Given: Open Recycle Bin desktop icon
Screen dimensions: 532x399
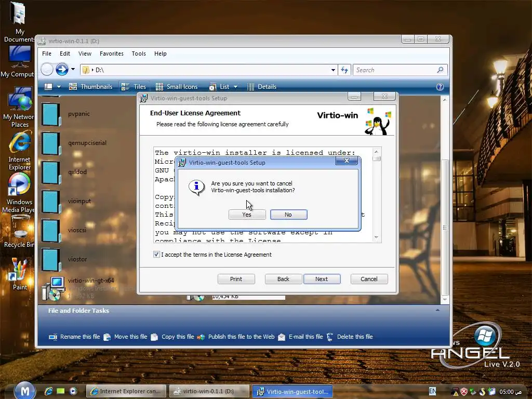Looking at the screenshot, I should [19, 232].
